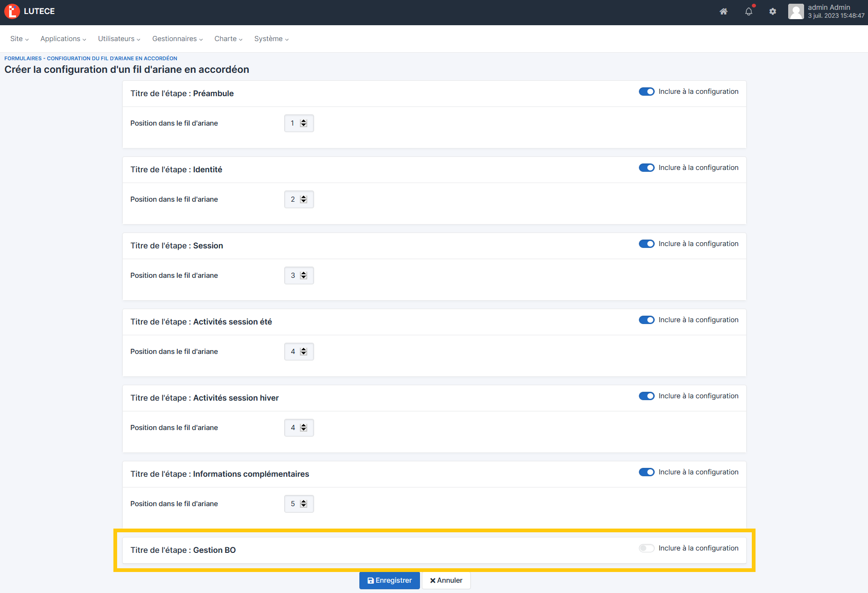
Task: Click the Annuler cancel button
Action: (x=446, y=580)
